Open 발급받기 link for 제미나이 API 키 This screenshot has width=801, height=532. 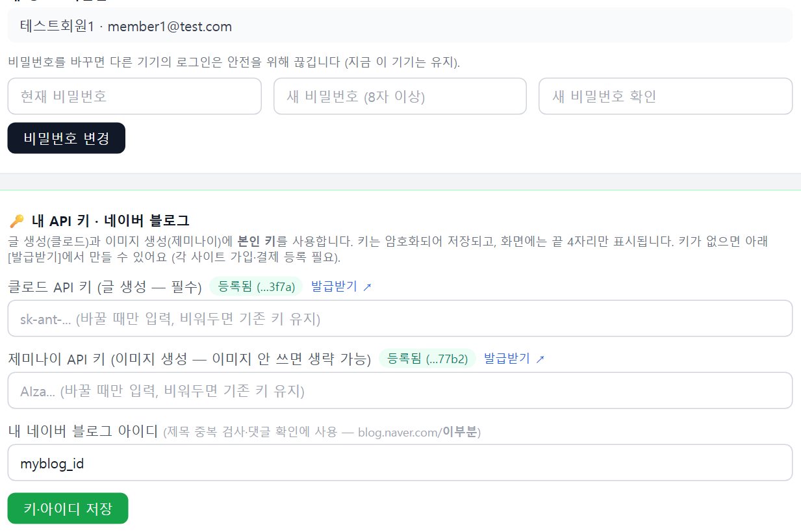[514, 359]
